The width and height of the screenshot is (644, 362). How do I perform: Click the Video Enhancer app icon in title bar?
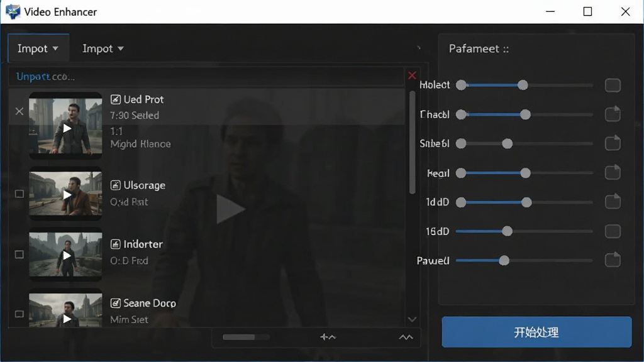tap(13, 11)
